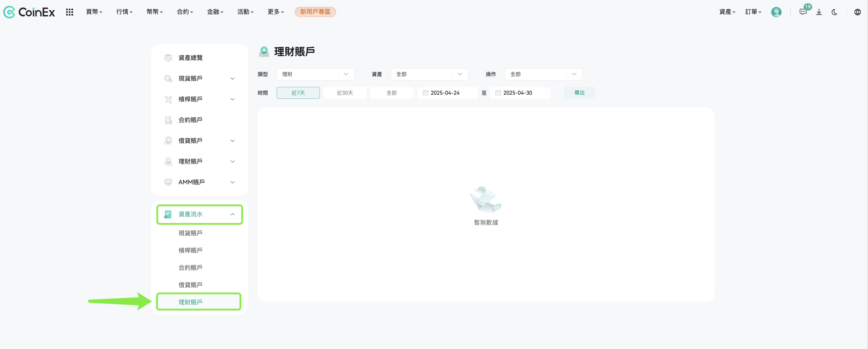Toggle dark mode moon icon

click(834, 12)
